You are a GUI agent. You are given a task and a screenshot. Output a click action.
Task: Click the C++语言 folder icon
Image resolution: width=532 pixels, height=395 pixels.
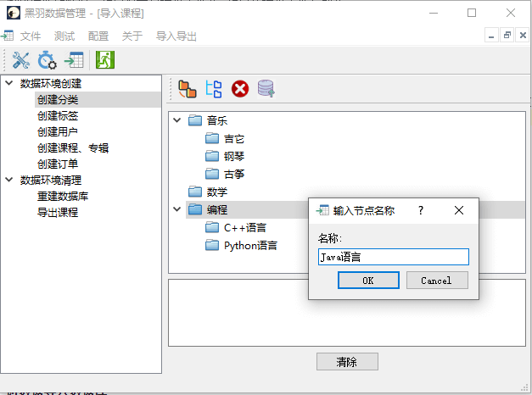[212, 227]
